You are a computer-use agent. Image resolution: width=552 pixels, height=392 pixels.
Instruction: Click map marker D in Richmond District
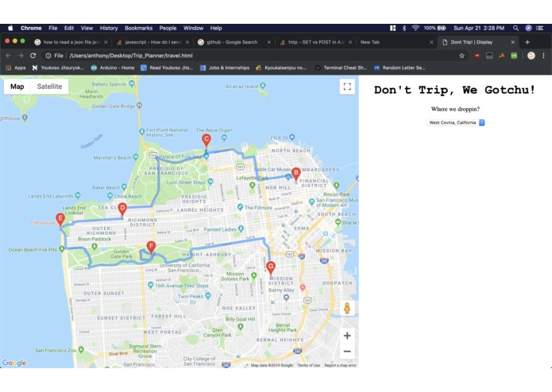point(122,209)
